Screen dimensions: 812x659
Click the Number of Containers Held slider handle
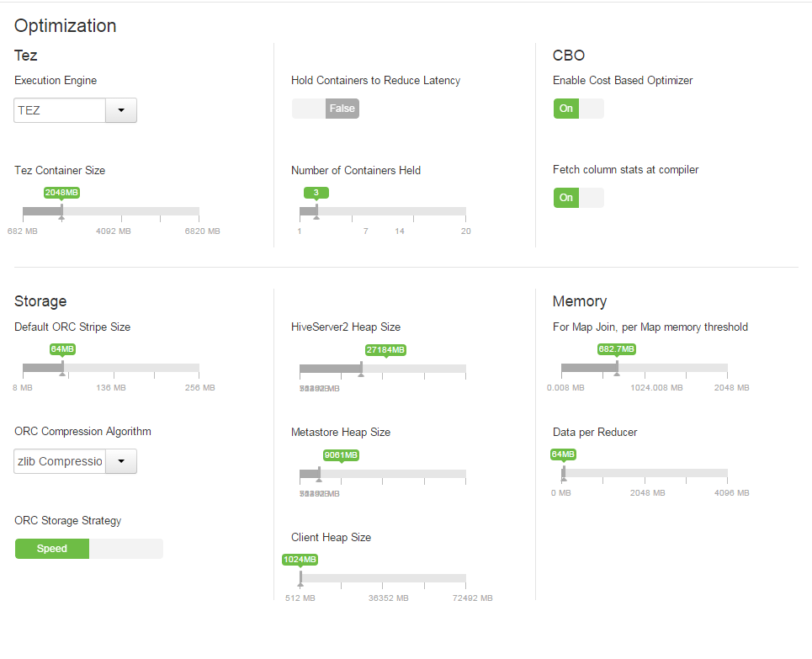[x=316, y=210]
